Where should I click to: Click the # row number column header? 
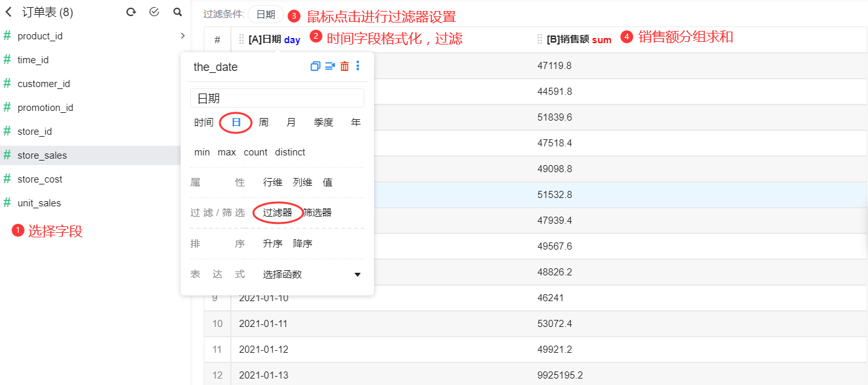[217, 40]
